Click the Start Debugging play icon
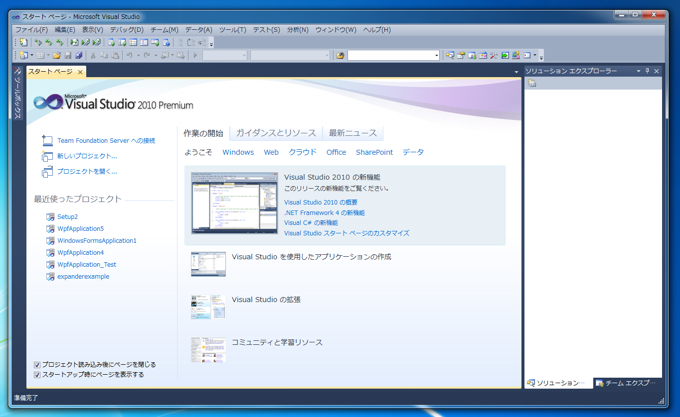Image resolution: width=680 pixels, height=417 pixels. [195, 55]
